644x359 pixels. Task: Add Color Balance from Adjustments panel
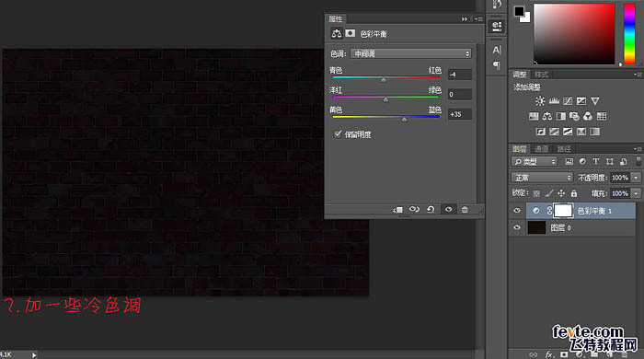coord(547,116)
